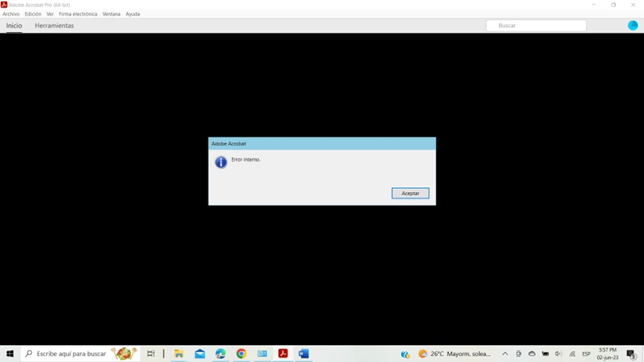The width and height of the screenshot is (644, 362).
Task: Open the Edición menu
Action: (x=33, y=14)
